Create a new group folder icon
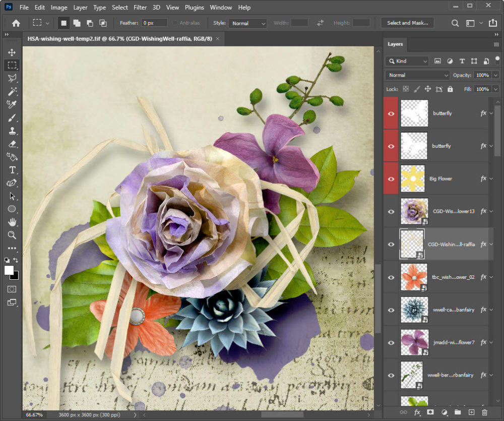This screenshot has height=421, width=504. tap(458, 412)
